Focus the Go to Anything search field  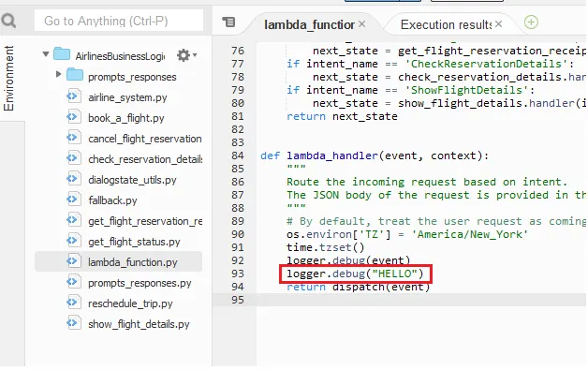click(x=119, y=21)
